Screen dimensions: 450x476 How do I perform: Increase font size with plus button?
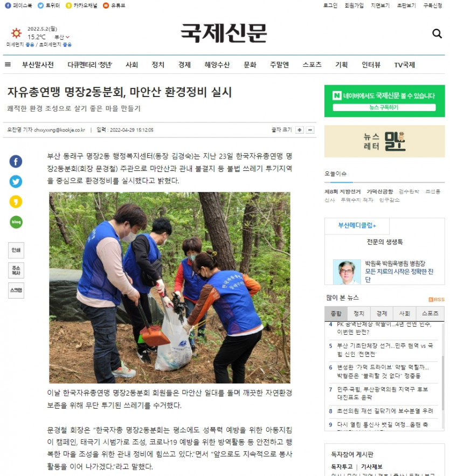(300, 130)
